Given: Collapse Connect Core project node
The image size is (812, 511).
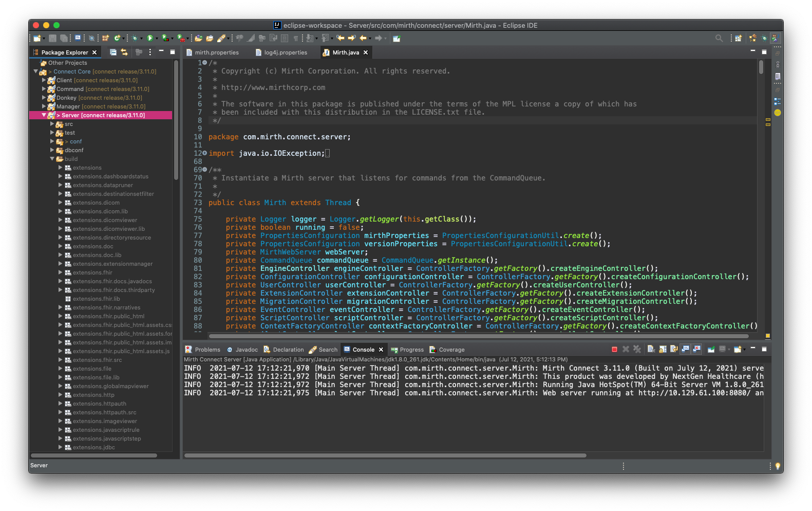Looking at the screenshot, I should point(35,71).
